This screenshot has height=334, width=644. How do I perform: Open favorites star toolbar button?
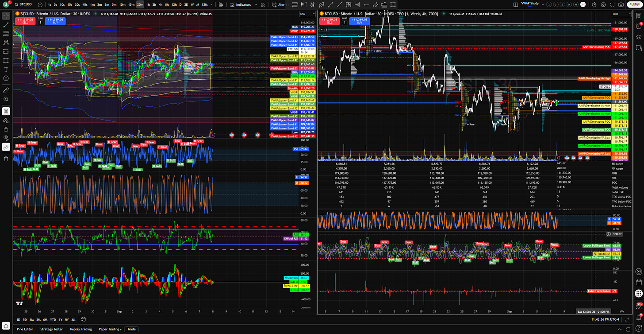[x=6, y=326]
